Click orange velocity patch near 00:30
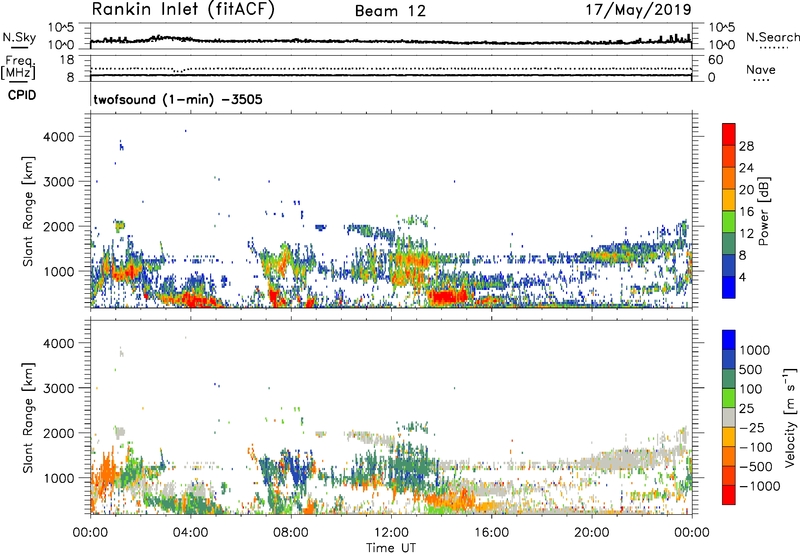 click(107, 472)
